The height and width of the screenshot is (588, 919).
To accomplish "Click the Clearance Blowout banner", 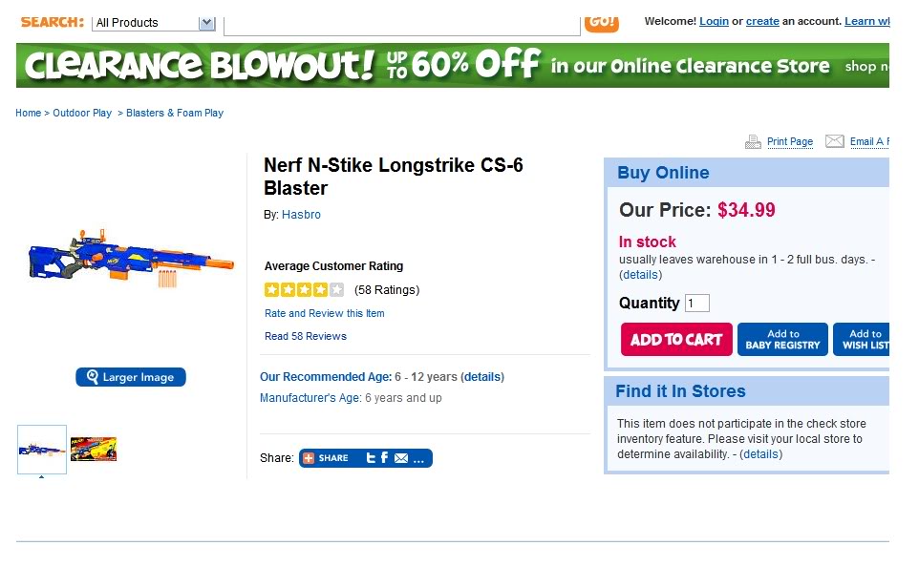I will pyautogui.click(x=453, y=66).
